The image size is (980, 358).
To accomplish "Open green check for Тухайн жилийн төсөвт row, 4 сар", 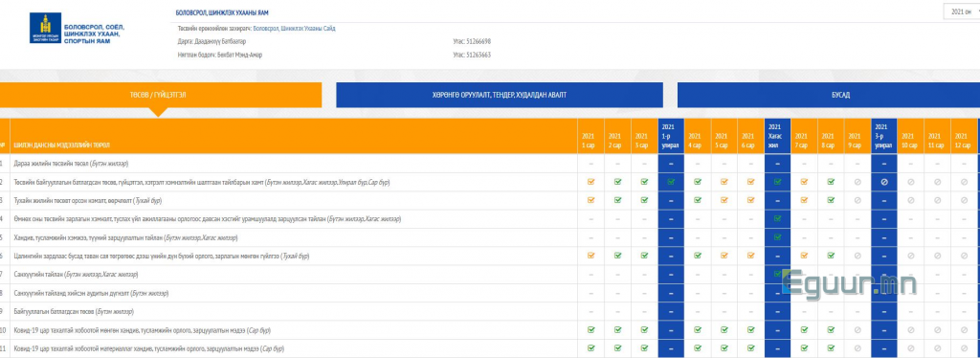I will click(698, 201).
